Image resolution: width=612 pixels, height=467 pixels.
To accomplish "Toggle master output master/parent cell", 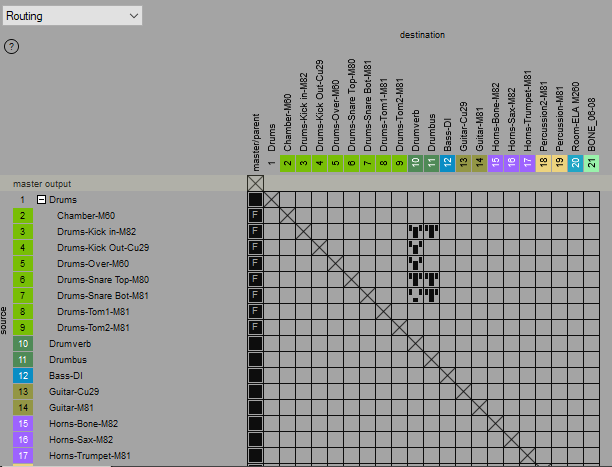I will [256, 184].
